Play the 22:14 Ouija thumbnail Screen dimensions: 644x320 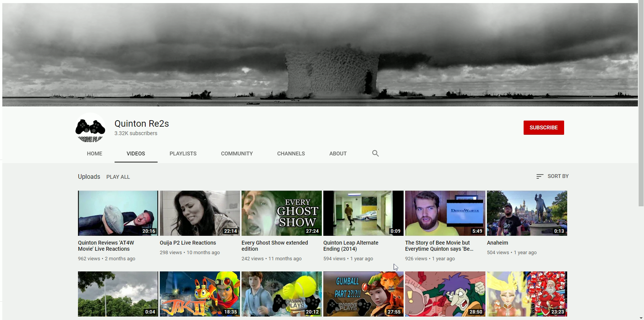tap(200, 213)
